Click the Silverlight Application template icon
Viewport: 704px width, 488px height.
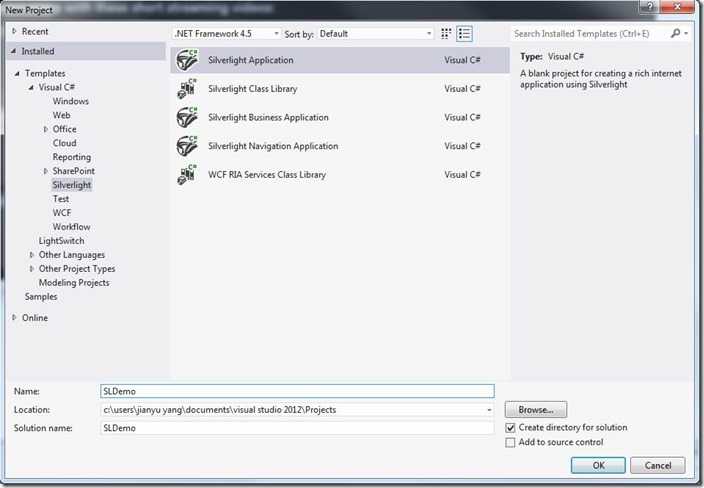187,60
